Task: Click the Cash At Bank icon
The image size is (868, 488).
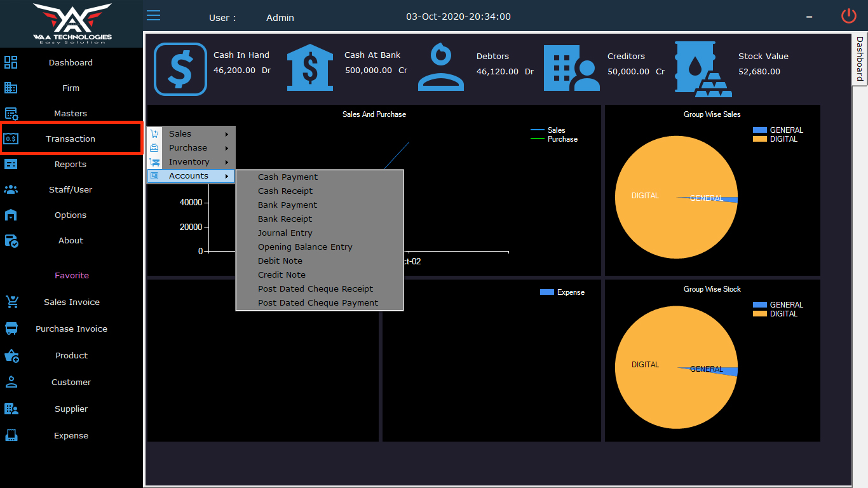Action: [309, 66]
